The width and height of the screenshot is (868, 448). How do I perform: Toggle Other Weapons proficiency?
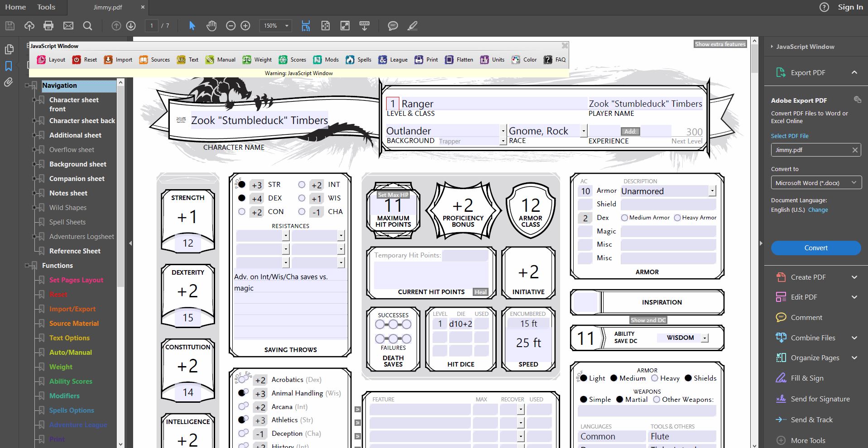click(657, 399)
